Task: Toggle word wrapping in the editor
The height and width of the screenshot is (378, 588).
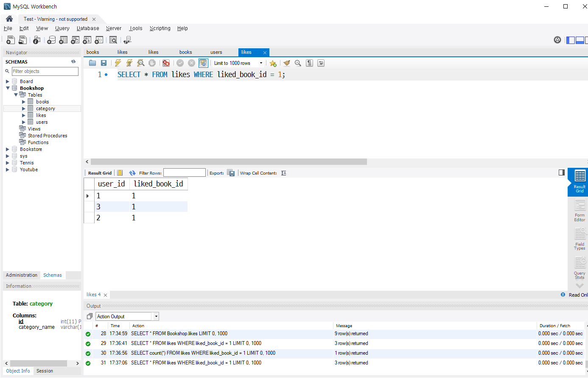Action: pos(321,63)
